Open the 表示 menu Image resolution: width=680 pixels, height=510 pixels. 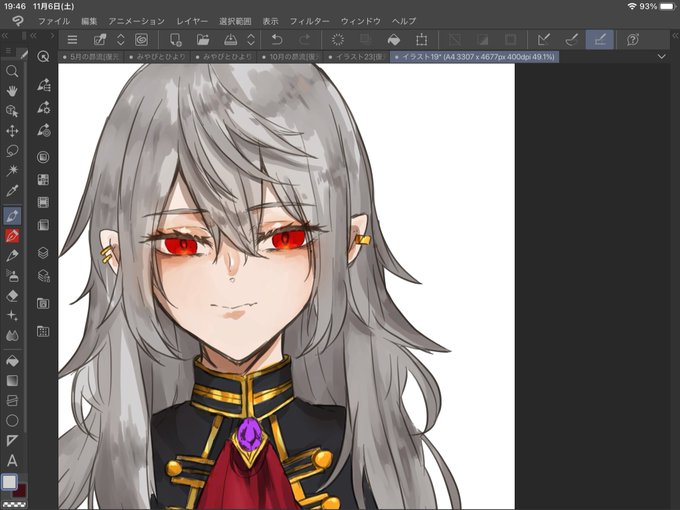[270, 21]
